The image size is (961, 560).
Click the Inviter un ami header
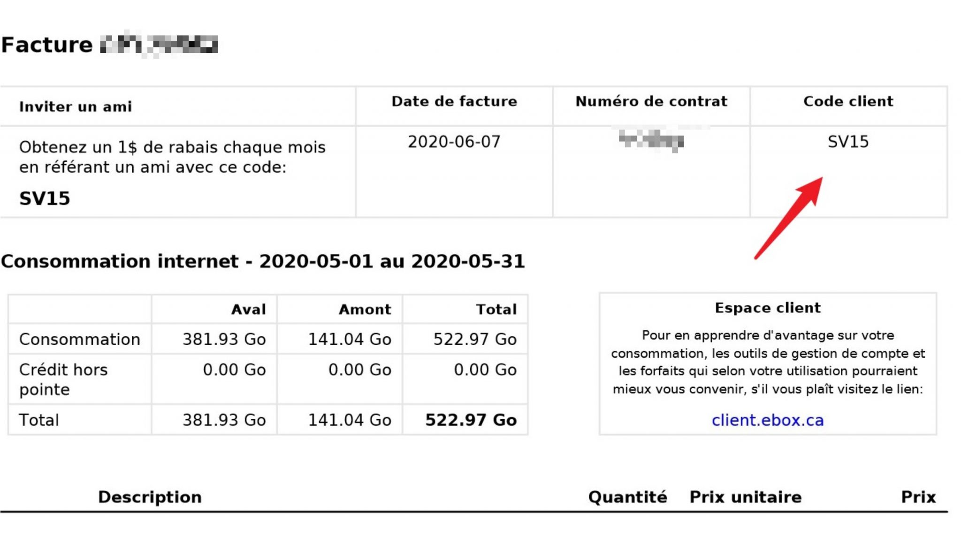[76, 107]
